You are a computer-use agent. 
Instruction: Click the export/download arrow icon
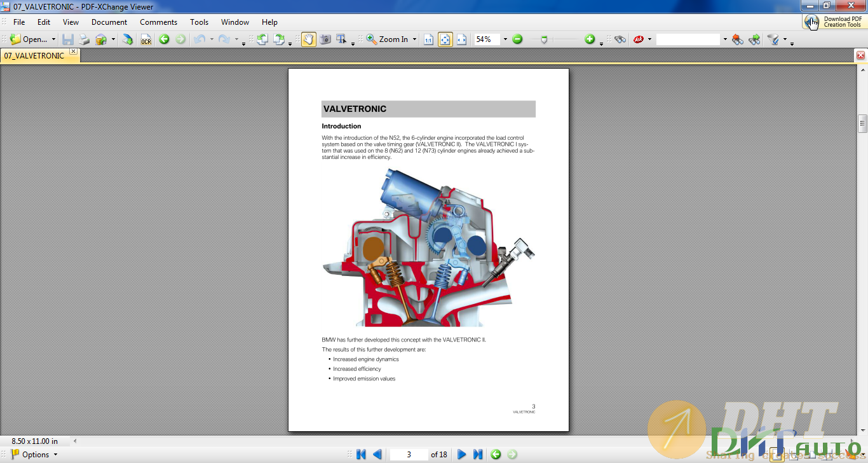(128, 39)
